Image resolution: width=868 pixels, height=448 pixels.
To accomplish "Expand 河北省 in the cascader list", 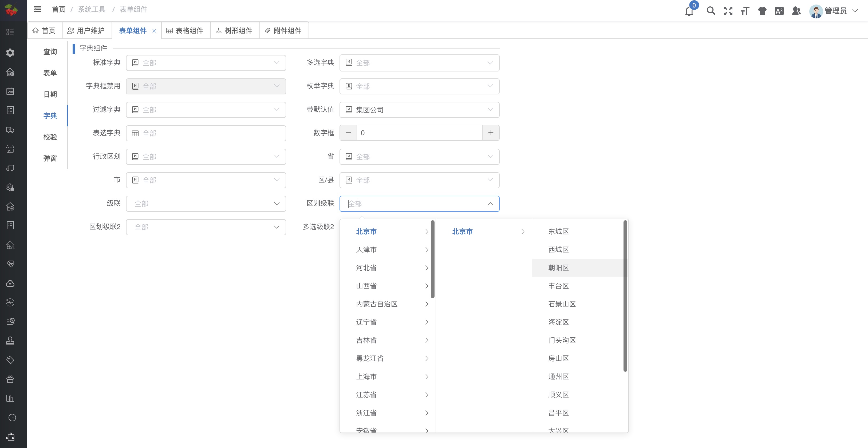I will [388, 268].
